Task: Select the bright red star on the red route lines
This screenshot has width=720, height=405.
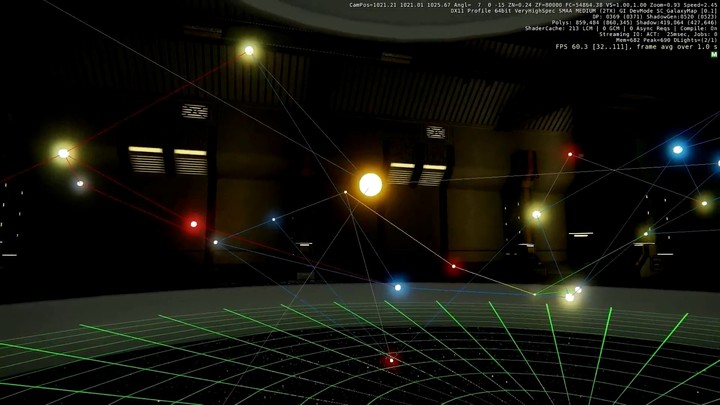Action: [x=194, y=224]
